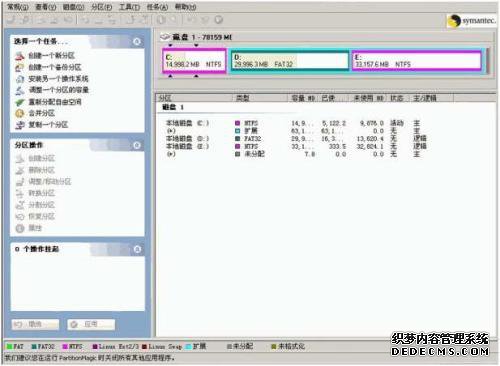Screen dimensions: 500x366
Task: Click the grey 未分配 legend swatch
Action: click(x=229, y=347)
